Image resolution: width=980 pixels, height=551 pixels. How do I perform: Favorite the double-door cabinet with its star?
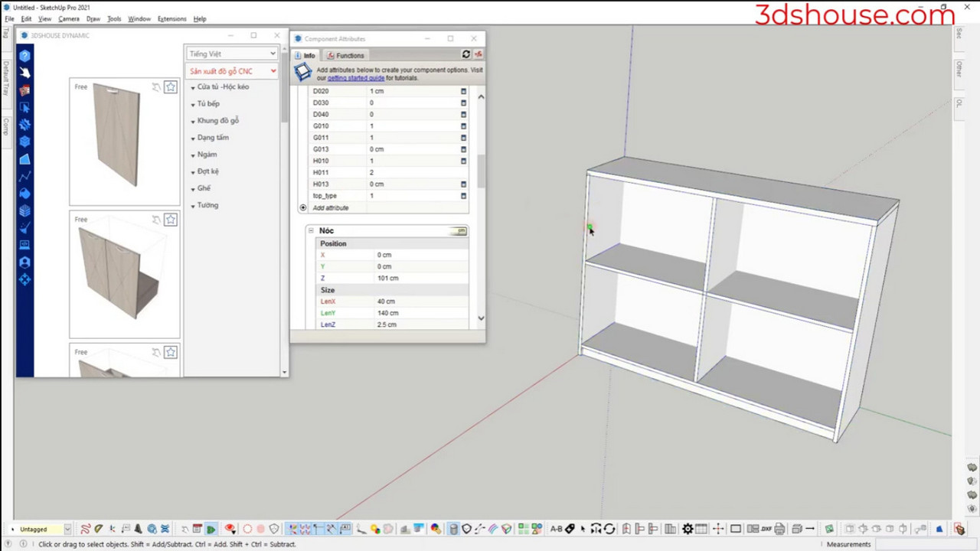pyautogui.click(x=171, y=220)
